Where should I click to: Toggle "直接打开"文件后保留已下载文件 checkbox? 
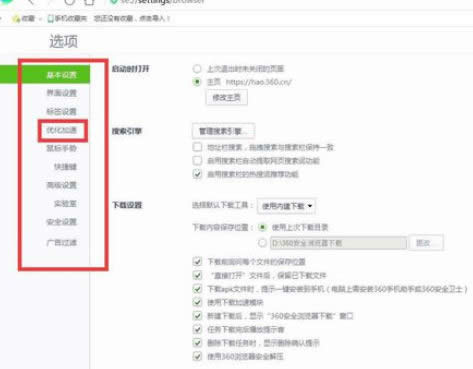tap(197, 275)
